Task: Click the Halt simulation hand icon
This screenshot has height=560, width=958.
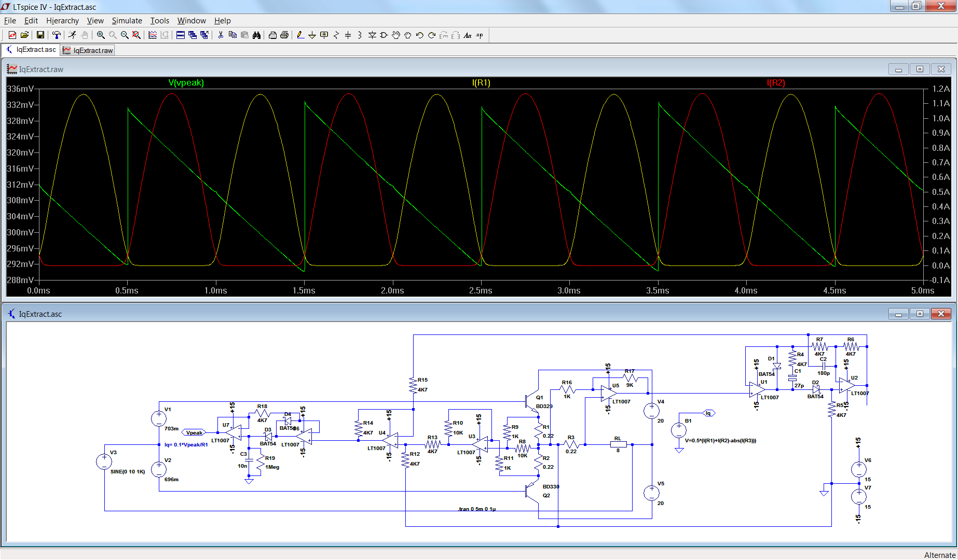Action: (x=85, y=35)
